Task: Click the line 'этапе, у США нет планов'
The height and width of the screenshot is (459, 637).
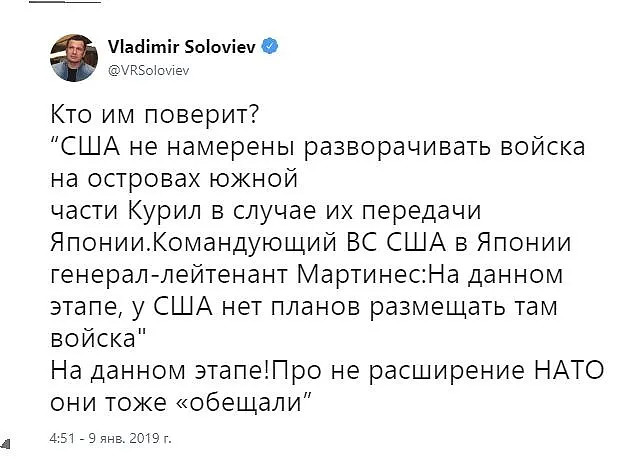Action: tap(205, 307)
